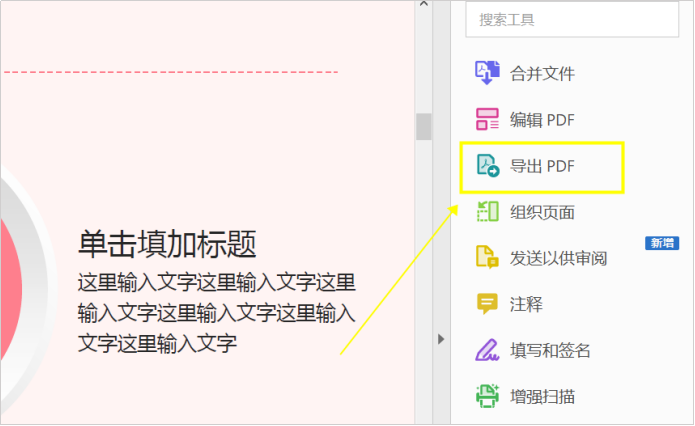Image resolution: width=695 pixels, height=426 pixels.
Task: Open the 合并文件 tool label
Action: [x=542, y=74]
